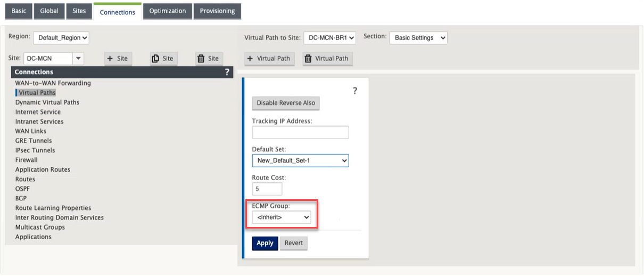Switch to the Global tab
The width and height of the screenshot is (644, 276).
[x=49, y=11]
